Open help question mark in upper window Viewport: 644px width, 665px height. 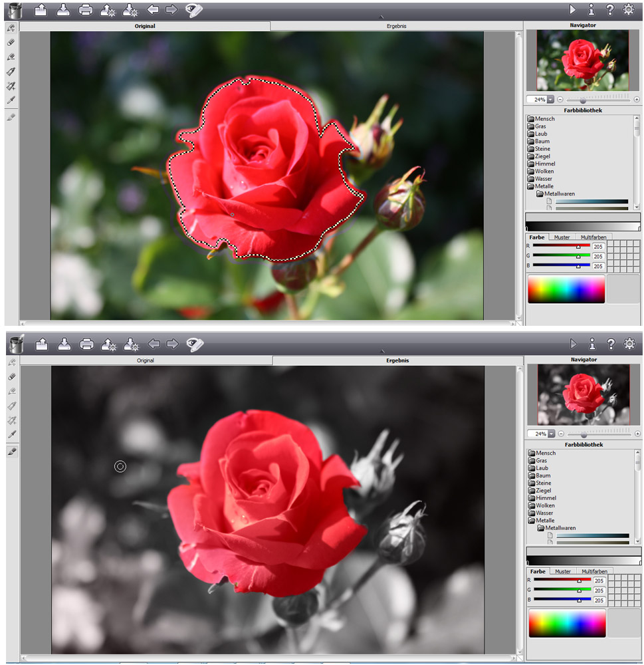[x=609, y=9]
